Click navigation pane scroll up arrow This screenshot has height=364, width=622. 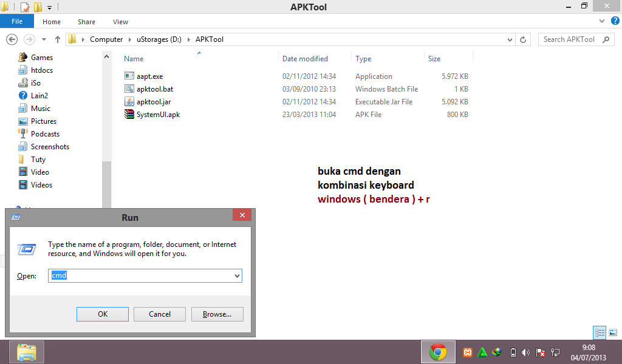(106, 56)
